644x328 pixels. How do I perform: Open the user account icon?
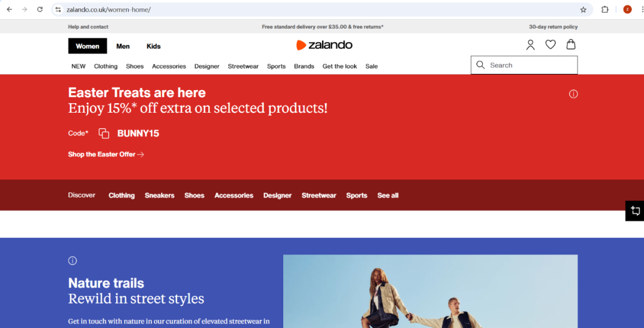[x=530, y=45]
